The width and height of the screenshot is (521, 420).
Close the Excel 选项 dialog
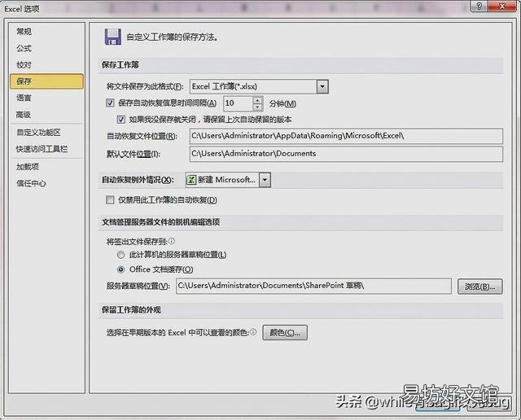pyautogui.click(x=502, y=6)
